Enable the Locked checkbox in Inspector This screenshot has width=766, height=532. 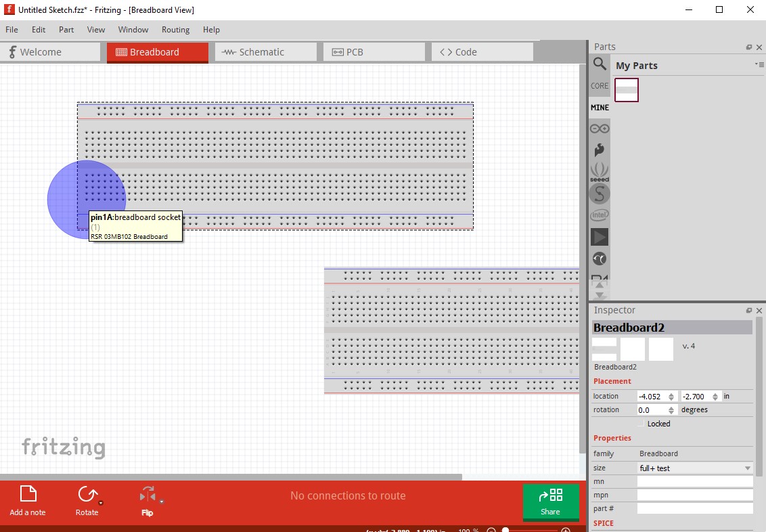tap(641, 423)
